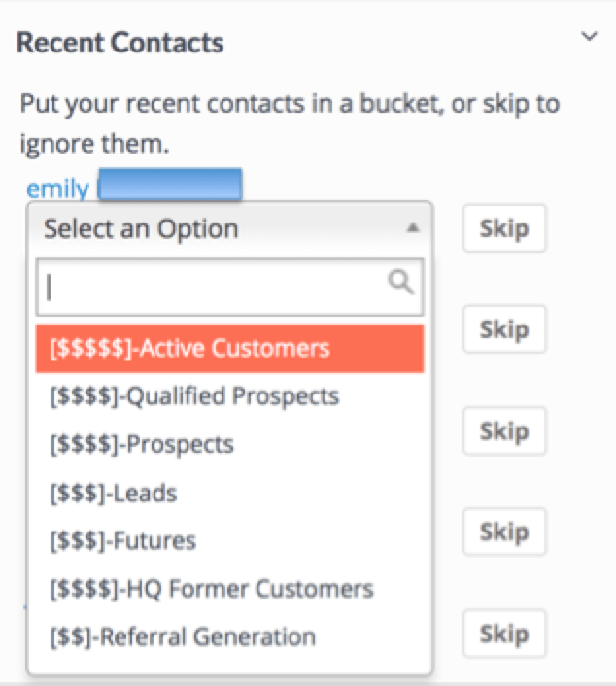This screenshot has height=686, width=616.
Task: Select [$$$$]-HQ Former Customers option
Action: 229,589
